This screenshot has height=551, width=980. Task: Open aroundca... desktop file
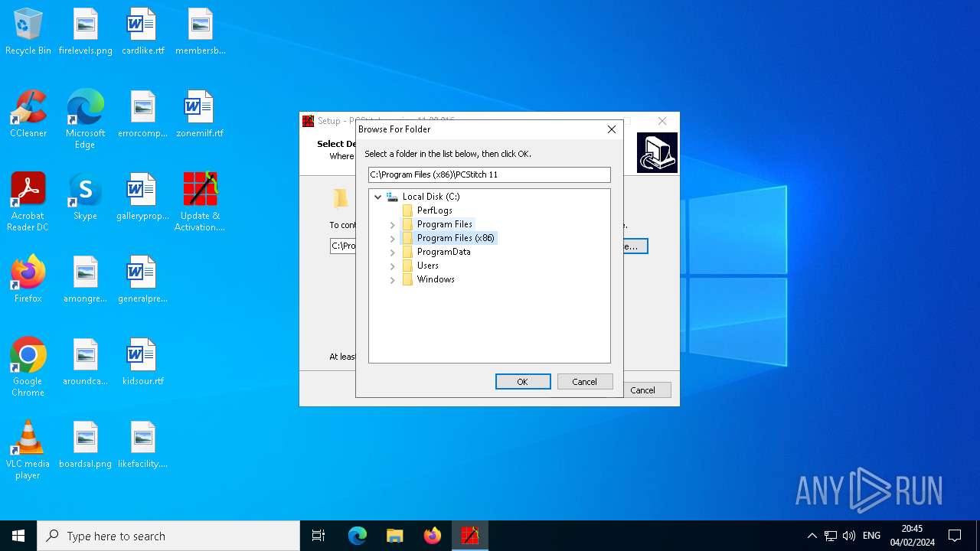tap(86, 363)
